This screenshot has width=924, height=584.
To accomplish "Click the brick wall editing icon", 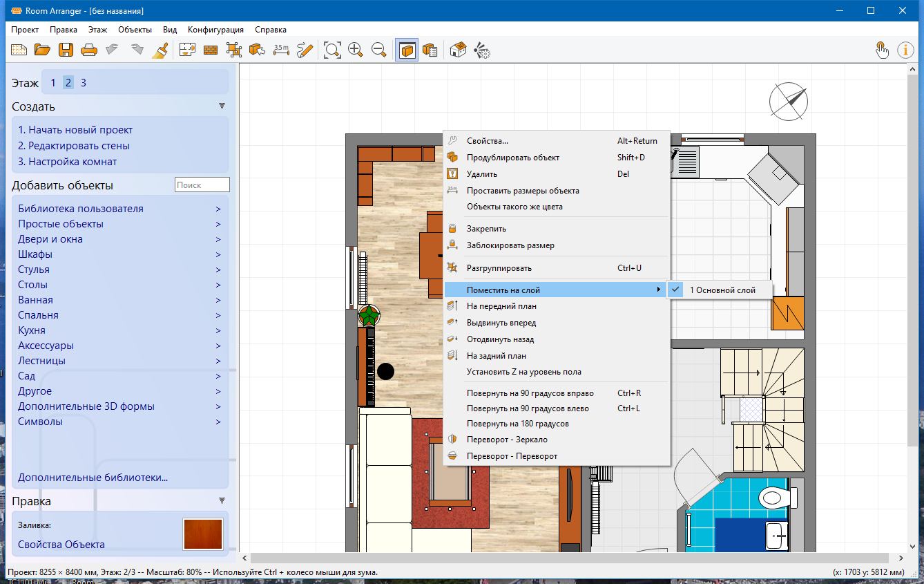I will [x=211, y=50].
